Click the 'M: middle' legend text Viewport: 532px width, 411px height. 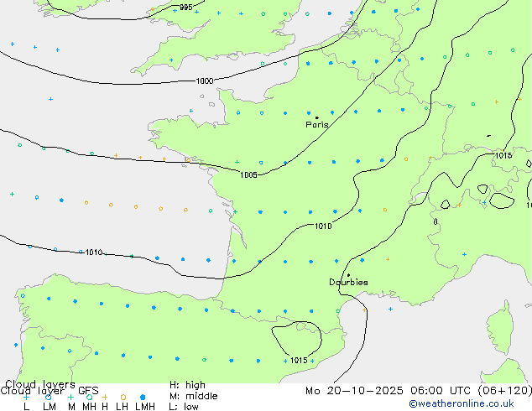click(193, 396)
